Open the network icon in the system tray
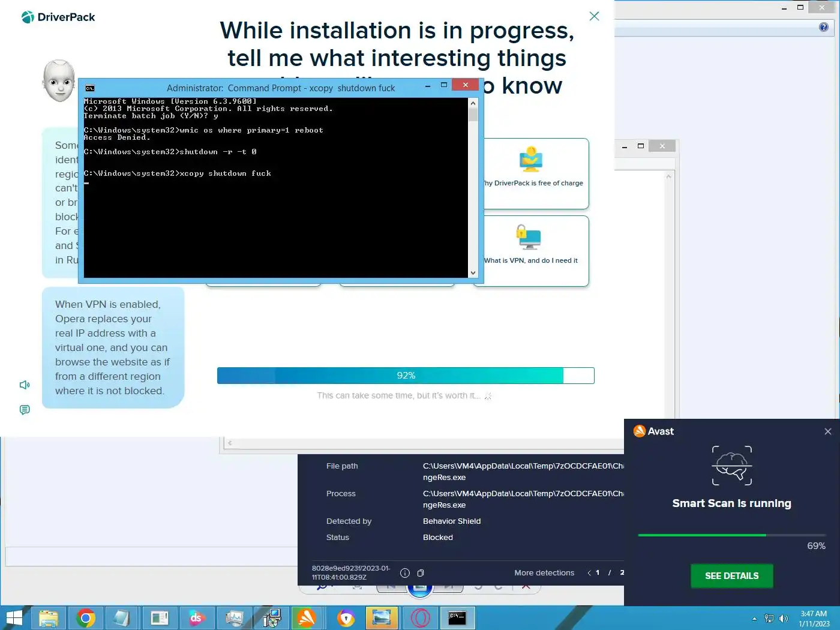The image size is (840, 630). pyautogui.click(x=769, y=619)
